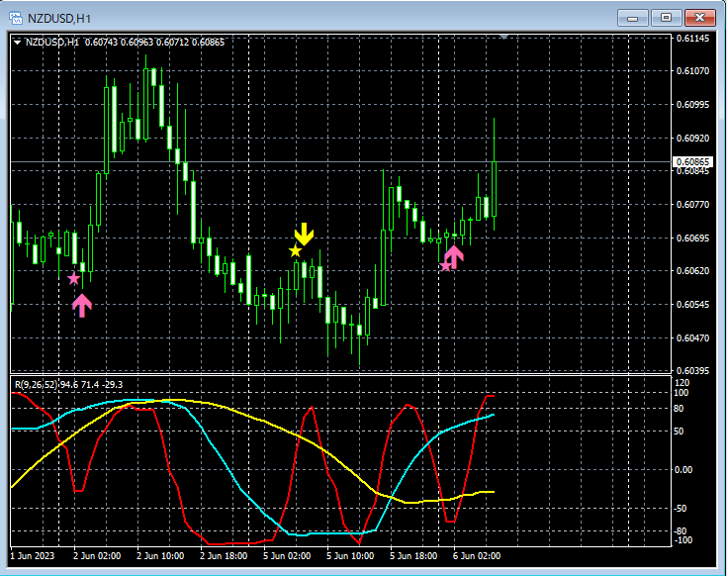Click the 5 Jun 10:00 time label
The image size is (728, 576).
350,556
